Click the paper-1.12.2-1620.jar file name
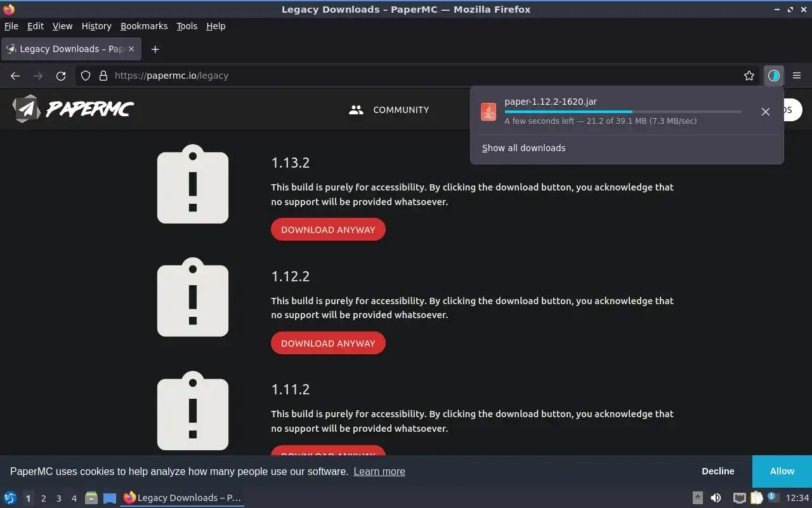812x508 pixels. point(551,102)
